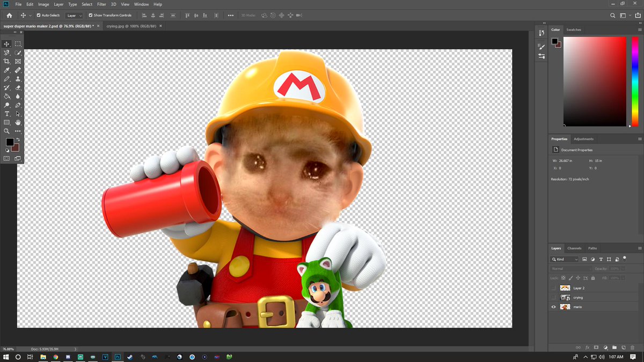Create a new layer
This screenshot has width=644, height=362.
pos(624,348)
